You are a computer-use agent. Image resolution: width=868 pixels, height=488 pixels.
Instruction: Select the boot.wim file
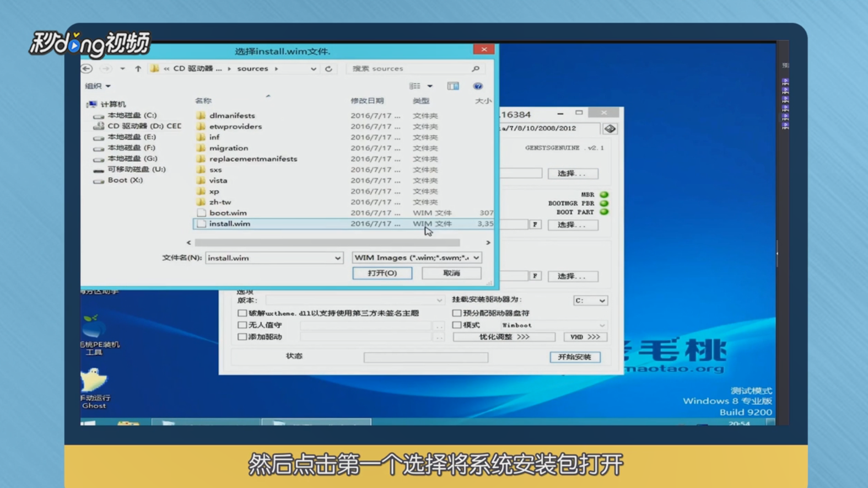coord(228,213)
